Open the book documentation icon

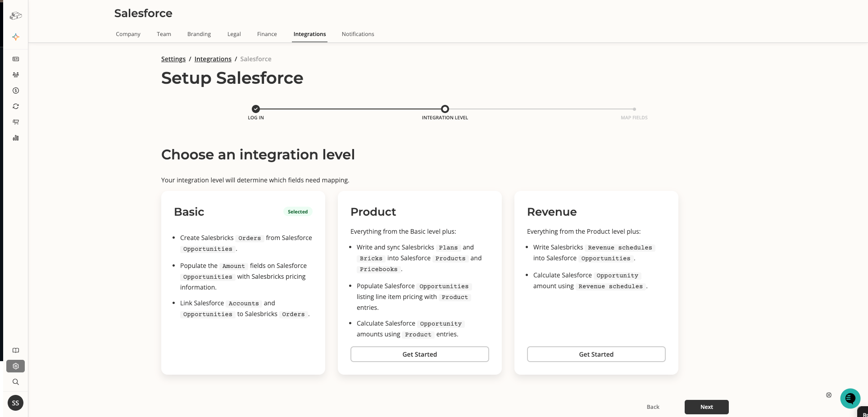pos(16,350)
